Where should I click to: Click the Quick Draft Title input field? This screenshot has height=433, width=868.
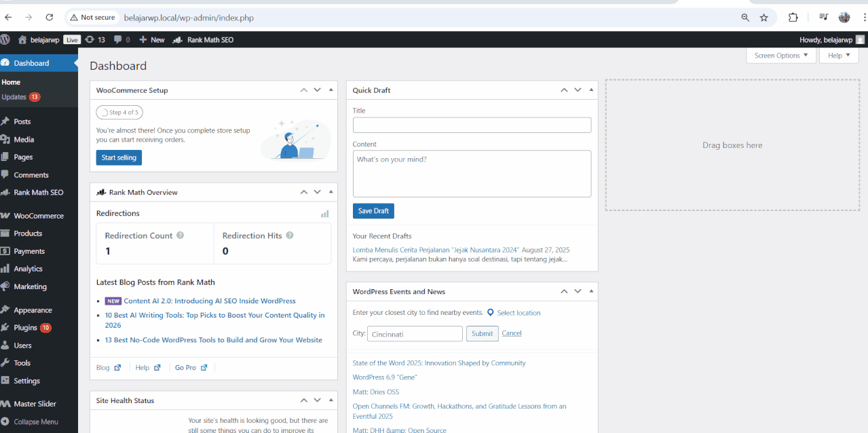[x=472, y=125]
